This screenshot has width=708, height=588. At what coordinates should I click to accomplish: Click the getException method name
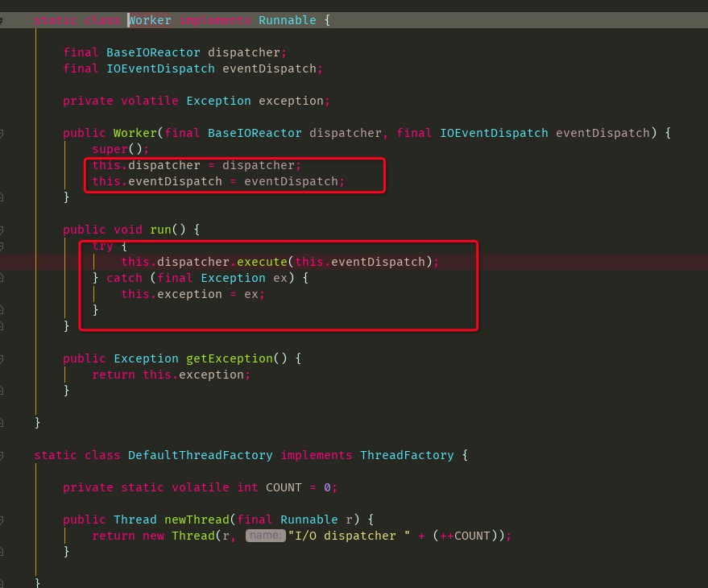point(230,358)
